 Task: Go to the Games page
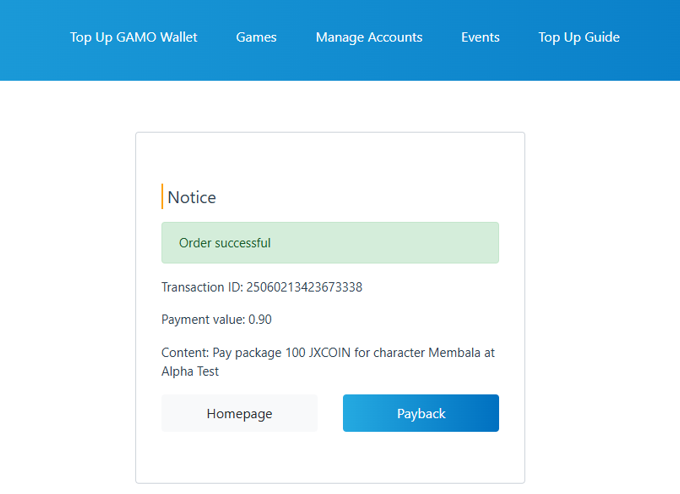[256, 37]
